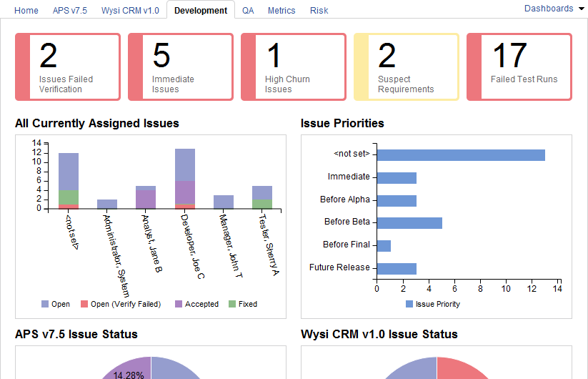Open the APS v7.5 tab
This screenshot has width=588, height=379.
click(70, 11)
